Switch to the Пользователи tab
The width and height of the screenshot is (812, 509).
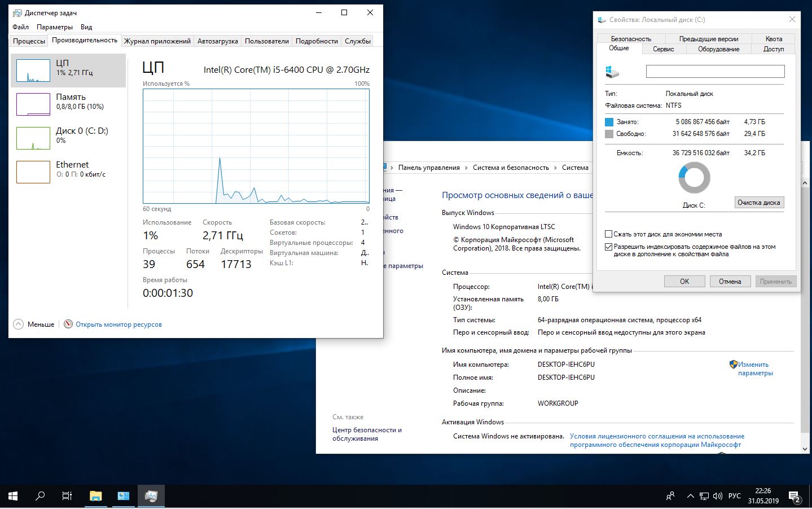(x=267, y=41)
